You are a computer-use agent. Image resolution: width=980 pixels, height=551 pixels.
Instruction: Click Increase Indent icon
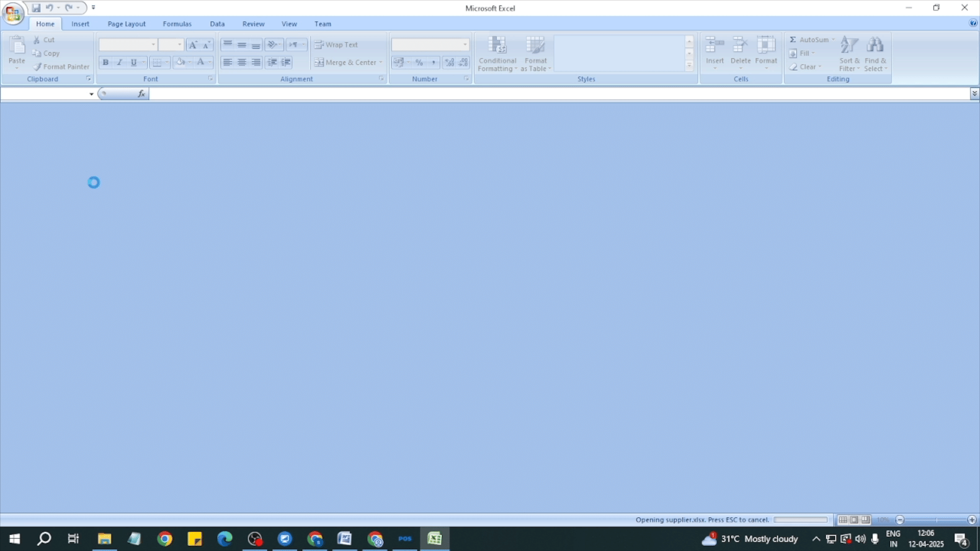286,62
